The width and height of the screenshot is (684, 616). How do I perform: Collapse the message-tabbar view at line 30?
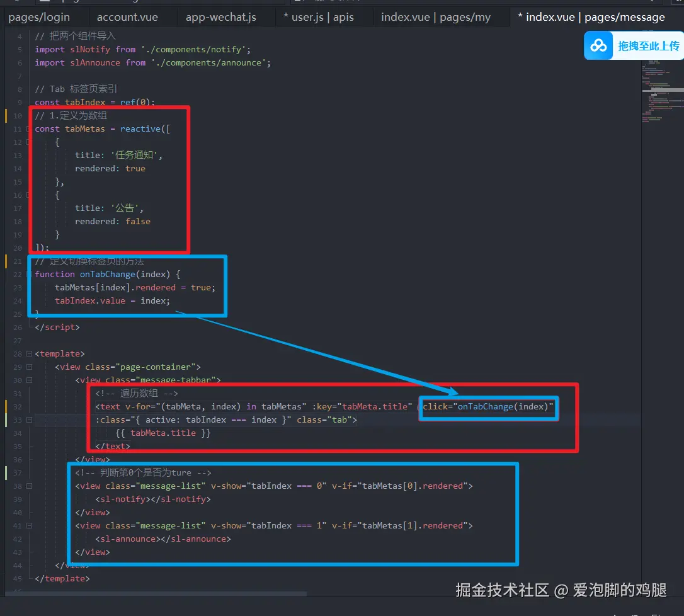coord(29,380)
